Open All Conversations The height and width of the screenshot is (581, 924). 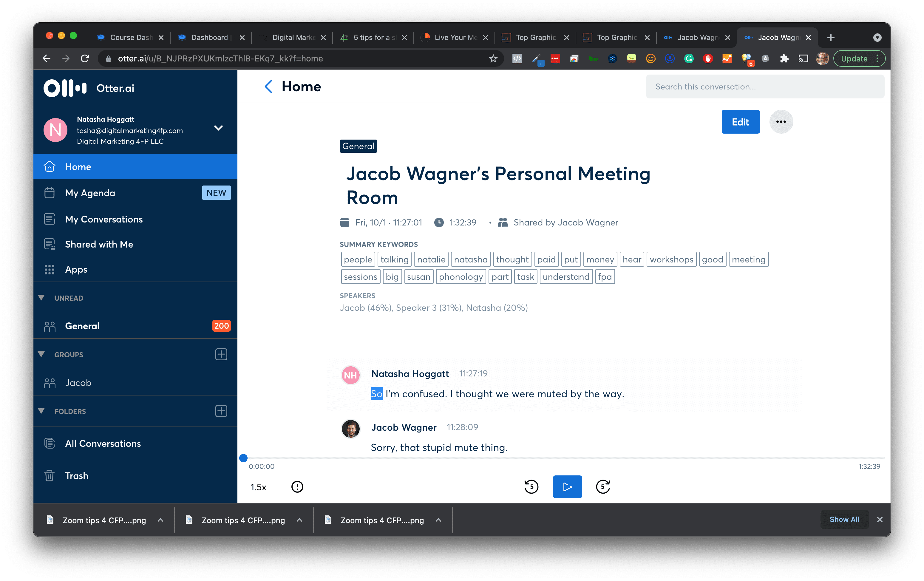(x=135, y=443)
